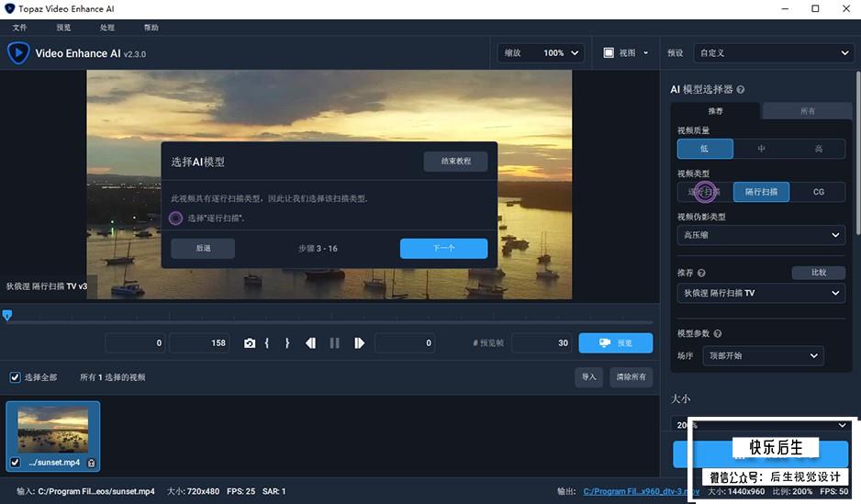
Task: Switch to the 所有 models tab
Action: pyautogui.click(x=807, y=111)
